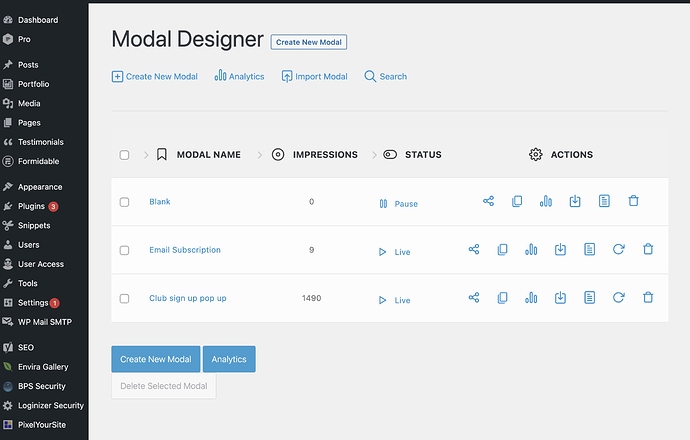
Task: Open Plugins in the sidebar menu
Action: (32, 206)
